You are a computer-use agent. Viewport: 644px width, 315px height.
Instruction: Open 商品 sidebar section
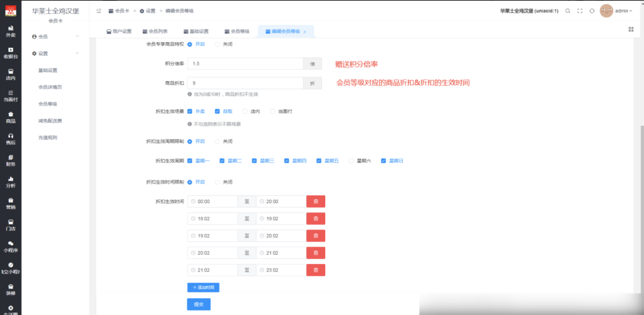pyautogui.click(x=11, y=117)
